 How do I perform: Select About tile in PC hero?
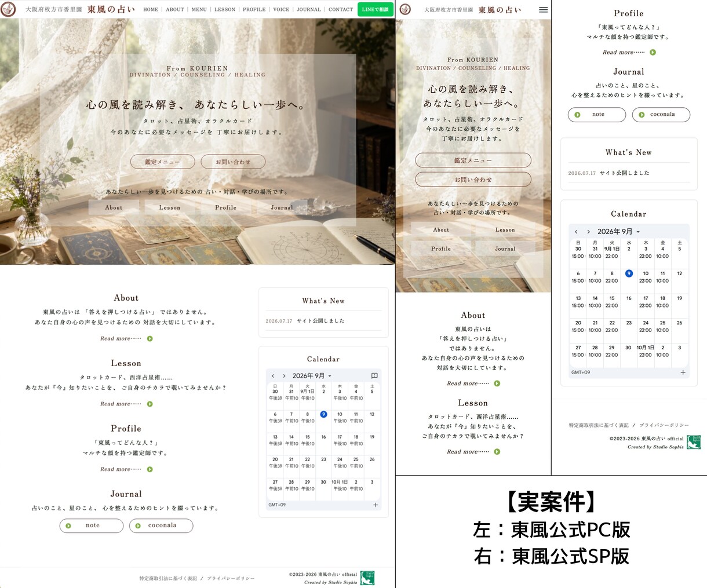[114, 207]
